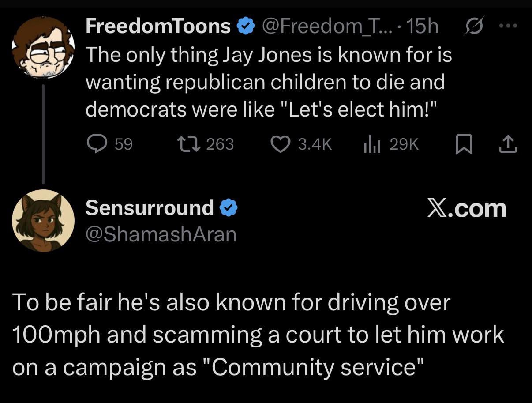The image size is (532, 403).
Task: Click the X.com logo watermark
Action: (467, 208)
